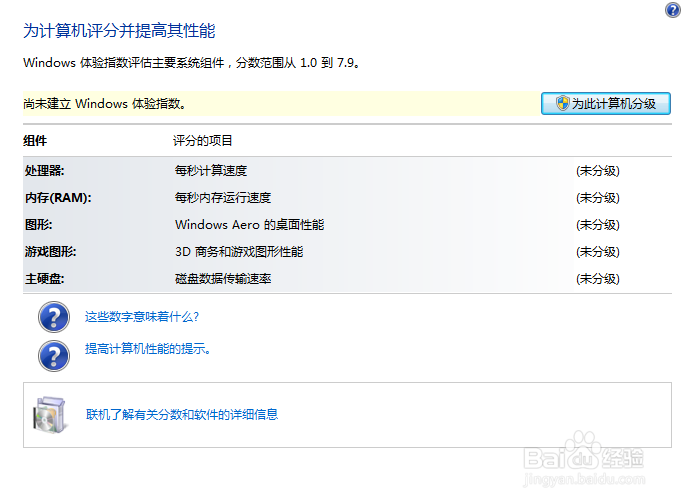Click the 未分级 score in 图形 row
The width and height of the screenshot is (683, 504).
tap(598, 225)
